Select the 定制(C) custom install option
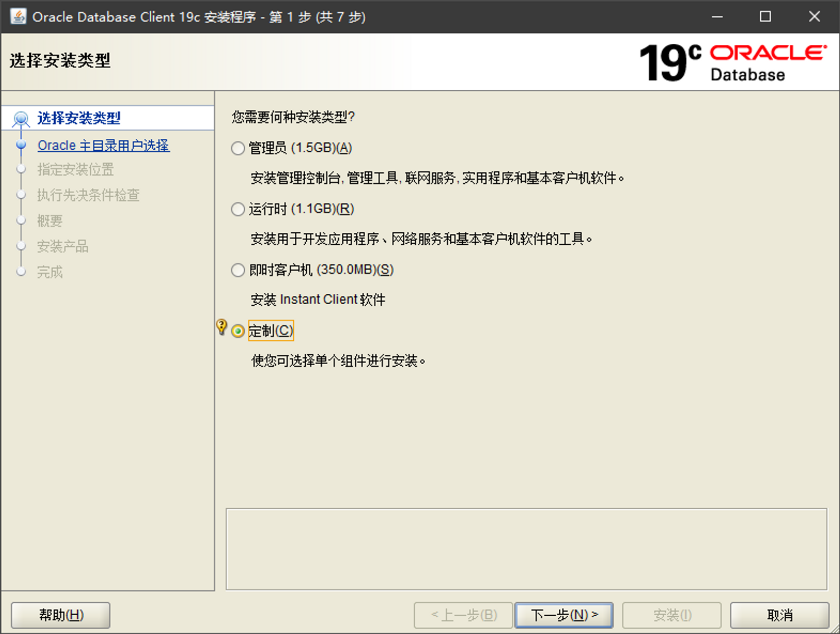Viewport: 840px width, 634px height. click(238, 331)
